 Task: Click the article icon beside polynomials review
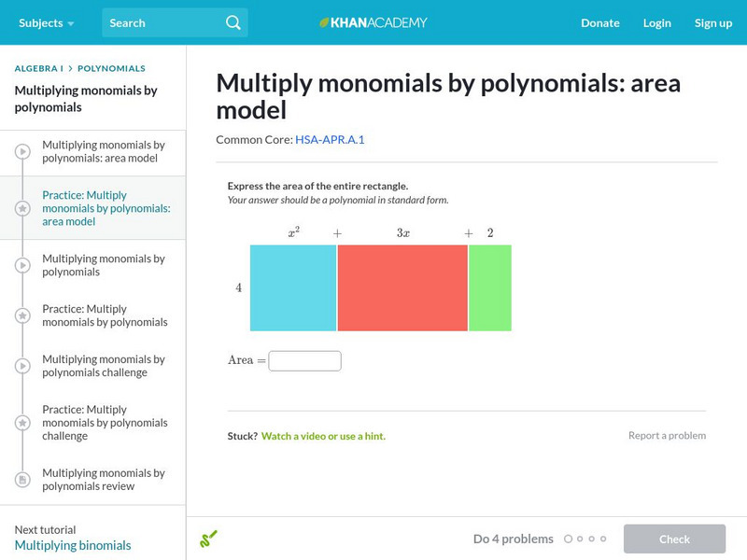click(x=23, y=480)
